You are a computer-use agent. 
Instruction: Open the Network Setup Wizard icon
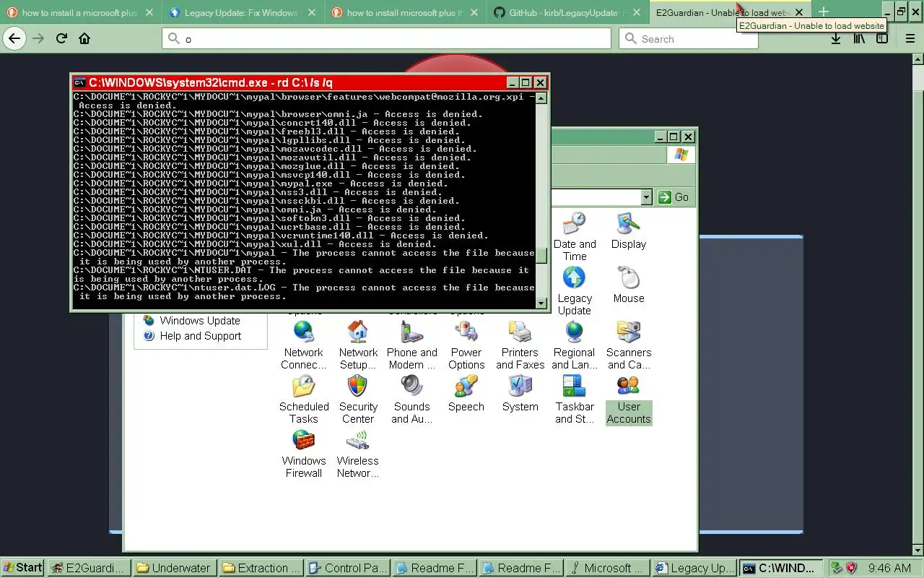tap(358, 345)
